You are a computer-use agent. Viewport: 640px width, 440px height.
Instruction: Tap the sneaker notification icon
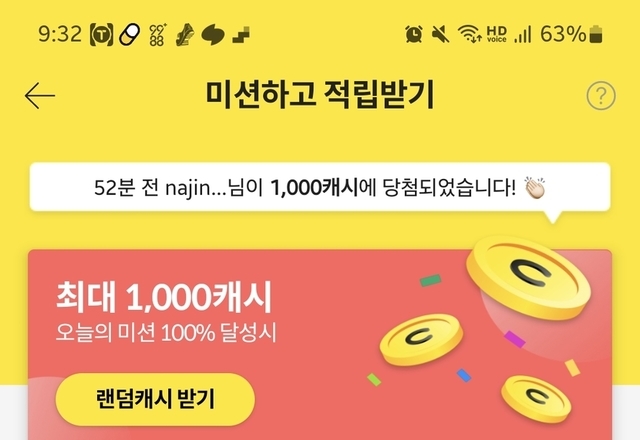[x=185, y=34]
